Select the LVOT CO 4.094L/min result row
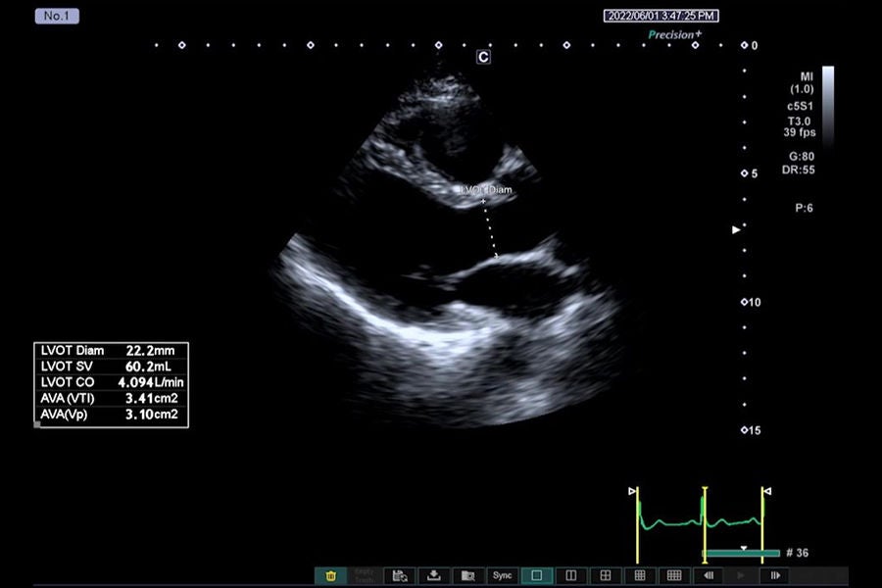 [111, 382]
